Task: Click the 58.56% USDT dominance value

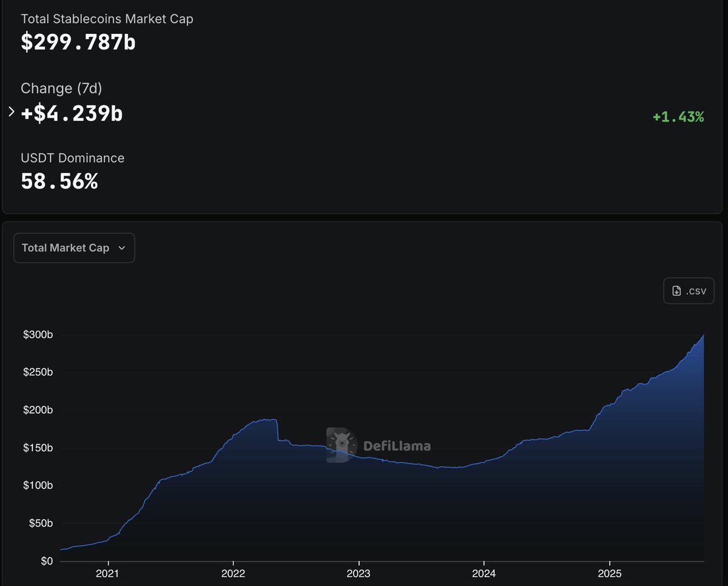Action: coord(59,181)
